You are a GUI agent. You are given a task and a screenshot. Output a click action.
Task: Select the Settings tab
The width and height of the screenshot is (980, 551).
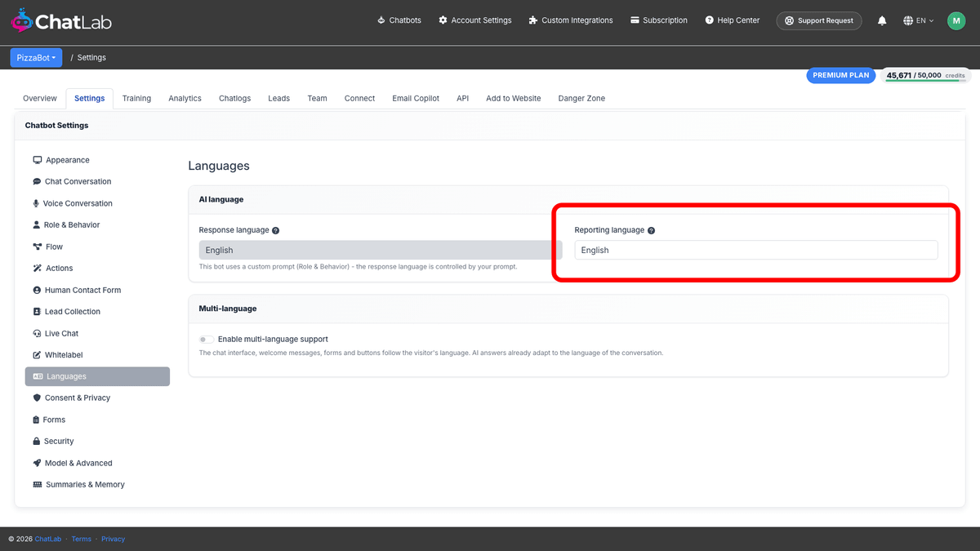tap(90, 98)
